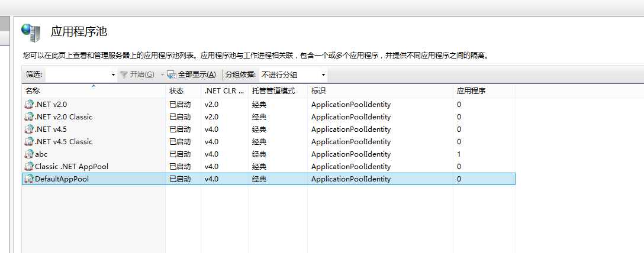Viewport: 644px width, 253px height.
Task: Click application count 0 in .NET v4.5 Classic row
Action: [459, 141]
